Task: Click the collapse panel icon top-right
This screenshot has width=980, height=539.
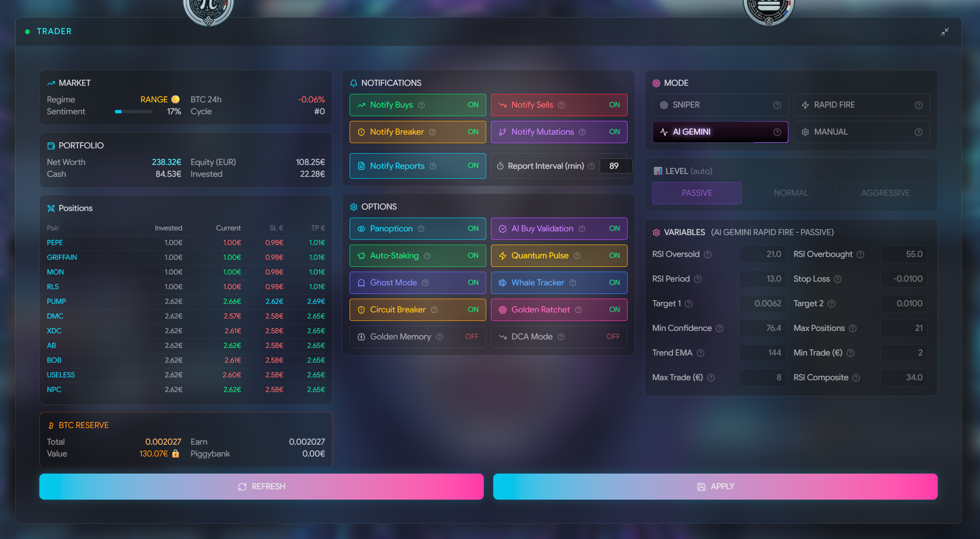Action: click(944, 31)
